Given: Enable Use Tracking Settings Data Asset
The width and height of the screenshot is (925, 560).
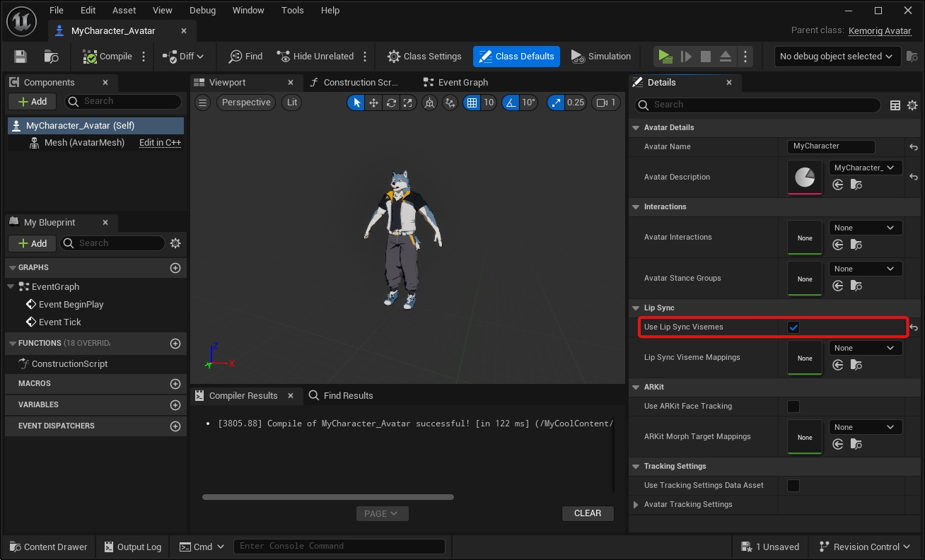Looking at the screenshot, I should pyautogui.click(x=793, y=486).
